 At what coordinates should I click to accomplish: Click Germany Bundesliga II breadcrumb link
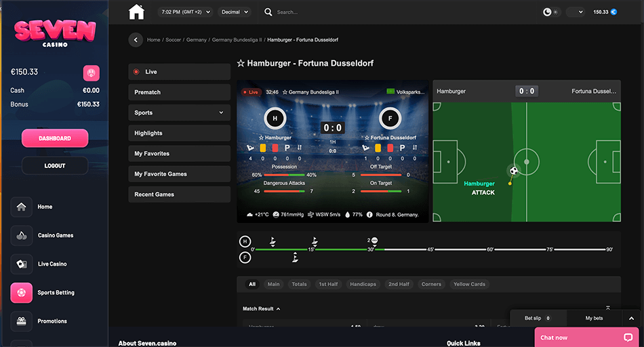point(237,40)
